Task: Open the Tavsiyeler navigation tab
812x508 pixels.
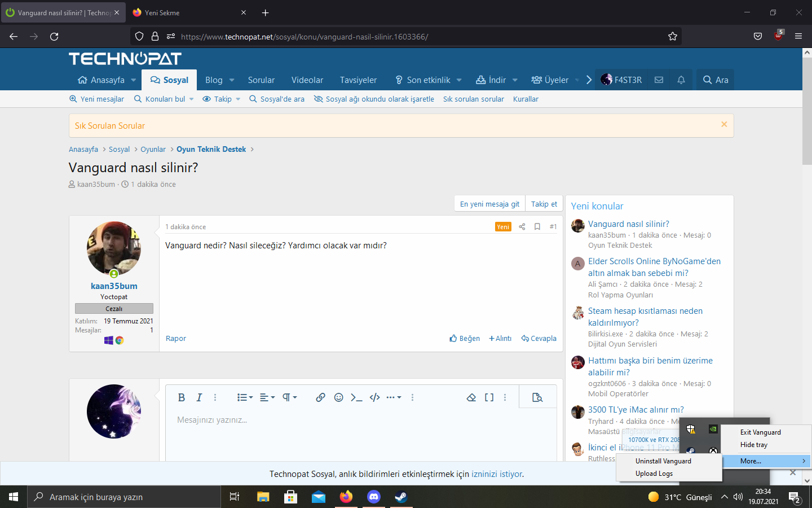Action: click(358, 80)
